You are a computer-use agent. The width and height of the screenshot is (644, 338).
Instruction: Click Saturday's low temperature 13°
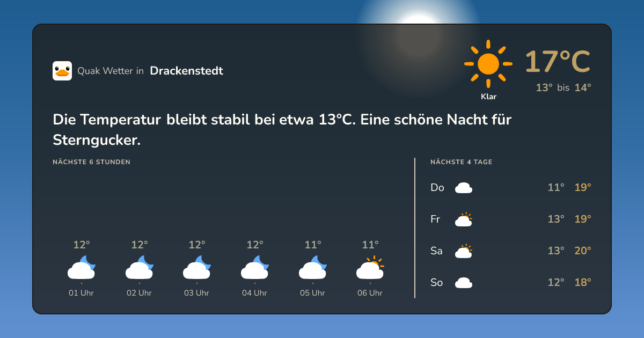click(556, 251)
